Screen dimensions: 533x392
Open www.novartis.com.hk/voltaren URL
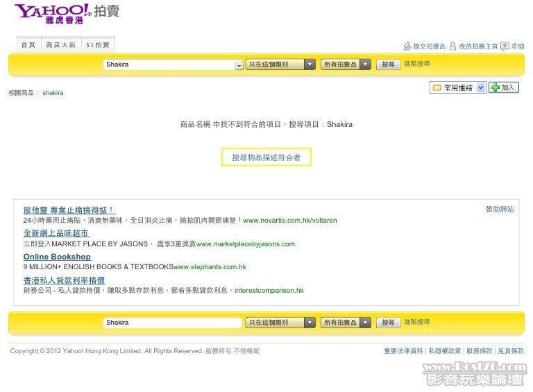[290, 221]
